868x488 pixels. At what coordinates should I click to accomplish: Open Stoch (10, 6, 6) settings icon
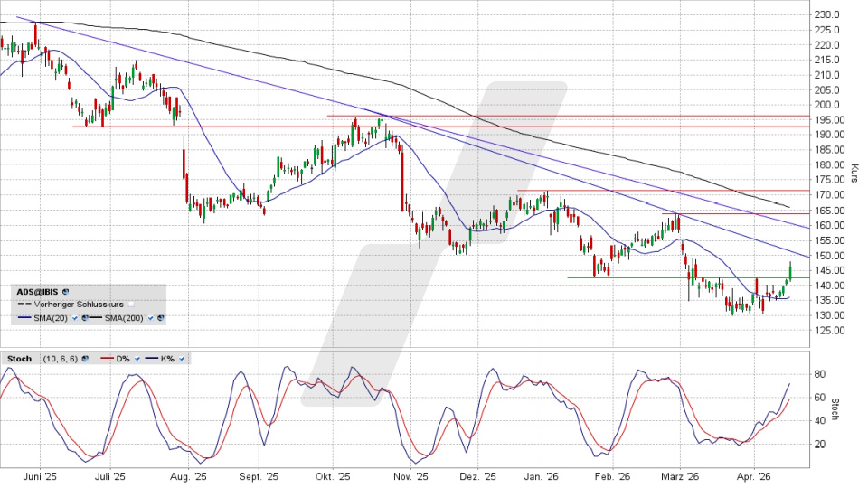tap(85, 359)
